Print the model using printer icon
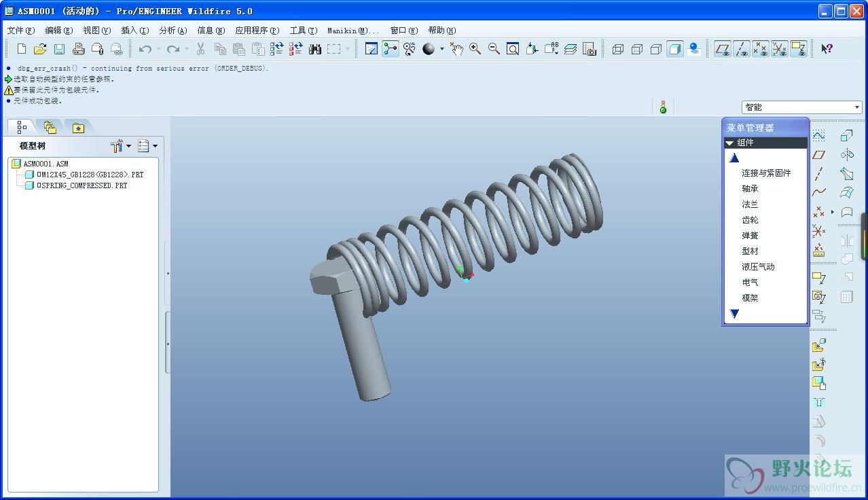868x500 pixels. pos(78,49)
